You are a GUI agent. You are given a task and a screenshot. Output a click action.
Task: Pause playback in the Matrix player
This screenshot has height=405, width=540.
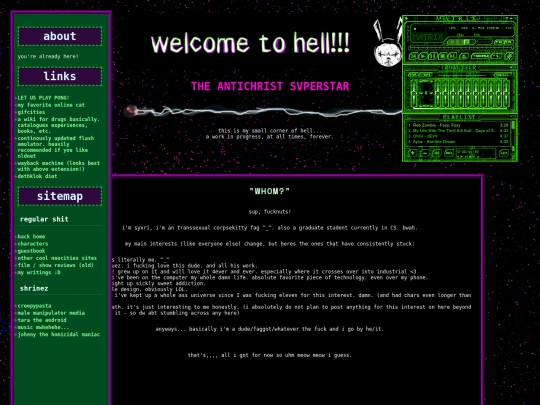click(x=433, y=56)
